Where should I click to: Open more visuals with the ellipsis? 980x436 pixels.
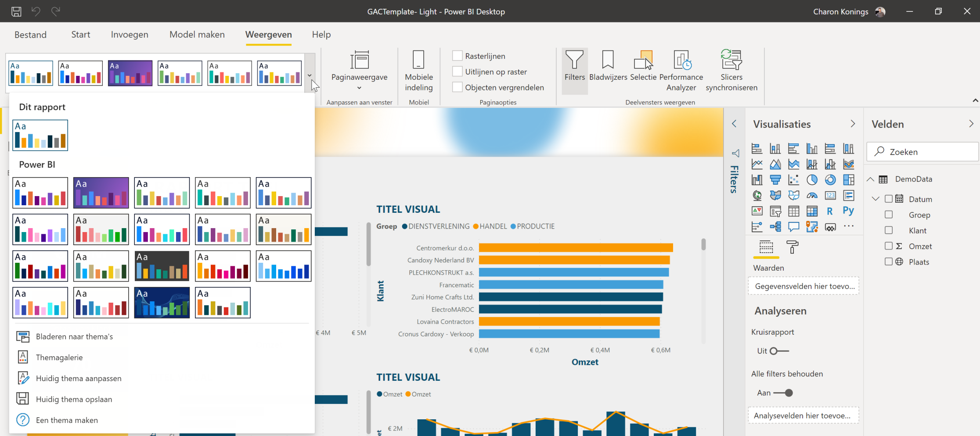849,226
